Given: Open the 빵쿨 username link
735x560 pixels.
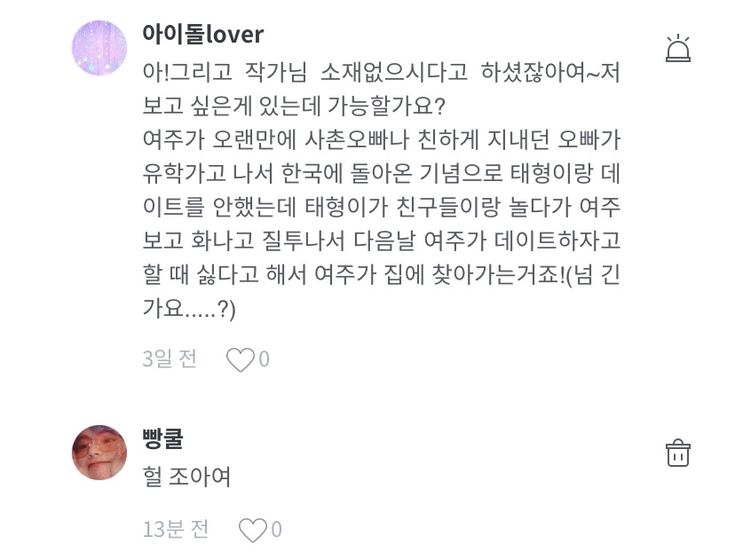Looking at the screenshot, I should 162,438.
